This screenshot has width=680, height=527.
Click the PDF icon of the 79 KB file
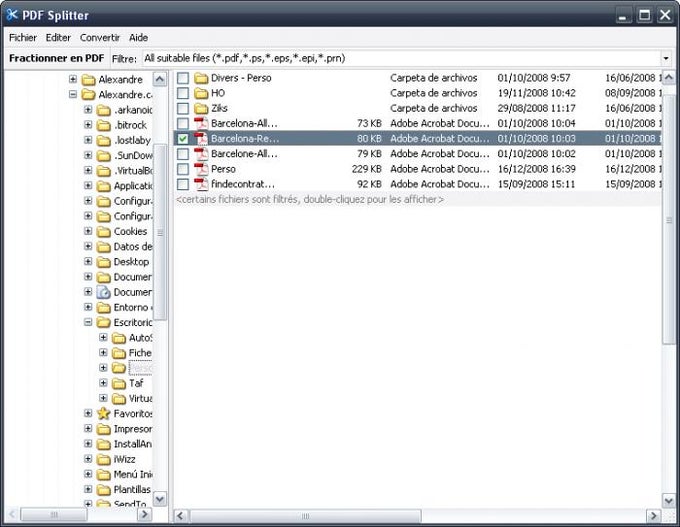click(201, 154)
